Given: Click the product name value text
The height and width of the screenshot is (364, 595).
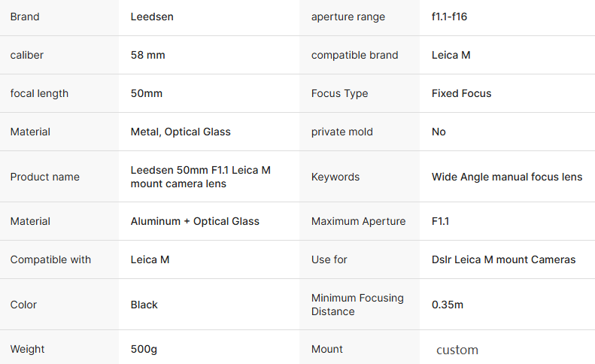Looking at the screenshot, I should point(200,177).
